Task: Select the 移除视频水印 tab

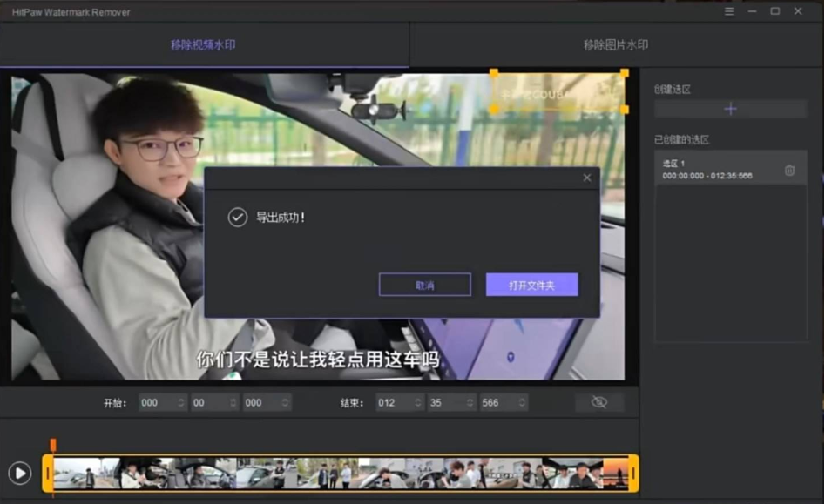Action: (x=203, y=45)
